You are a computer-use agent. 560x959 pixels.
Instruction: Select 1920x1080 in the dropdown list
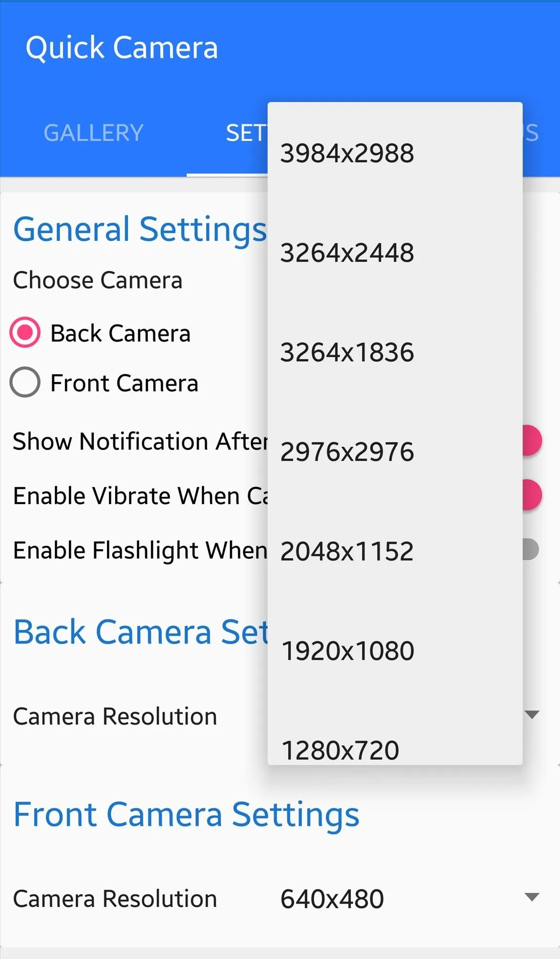tap(395, 650)
